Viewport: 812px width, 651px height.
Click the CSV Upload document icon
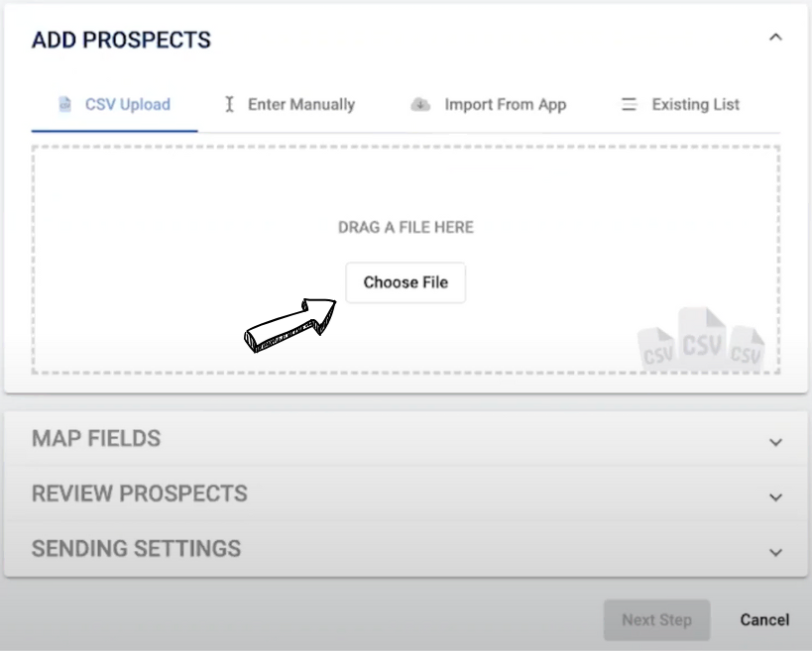pos(65,104)
